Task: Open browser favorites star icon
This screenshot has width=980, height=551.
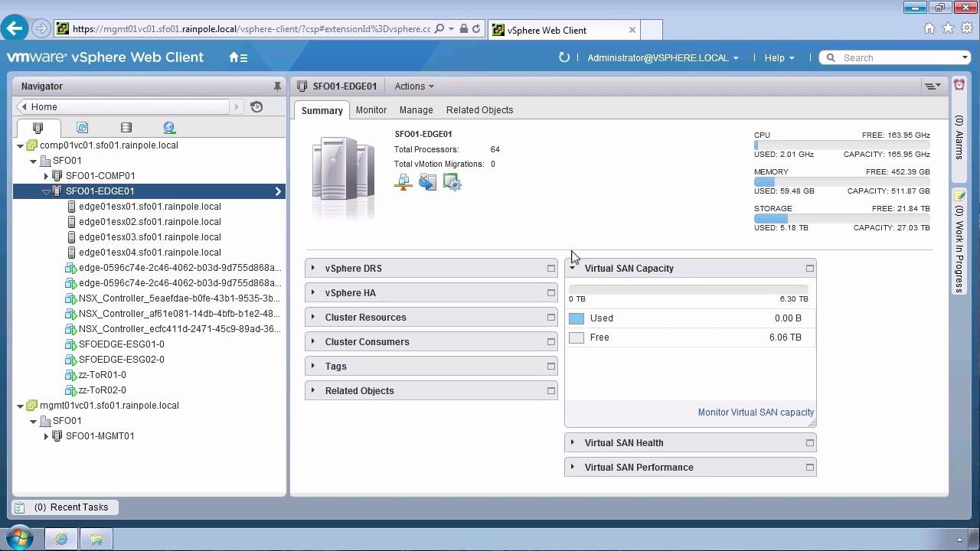Action: pos(948,28)
